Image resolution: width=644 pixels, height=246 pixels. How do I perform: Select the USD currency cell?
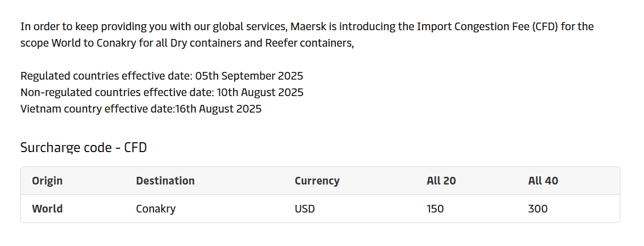tap(305, 209)
